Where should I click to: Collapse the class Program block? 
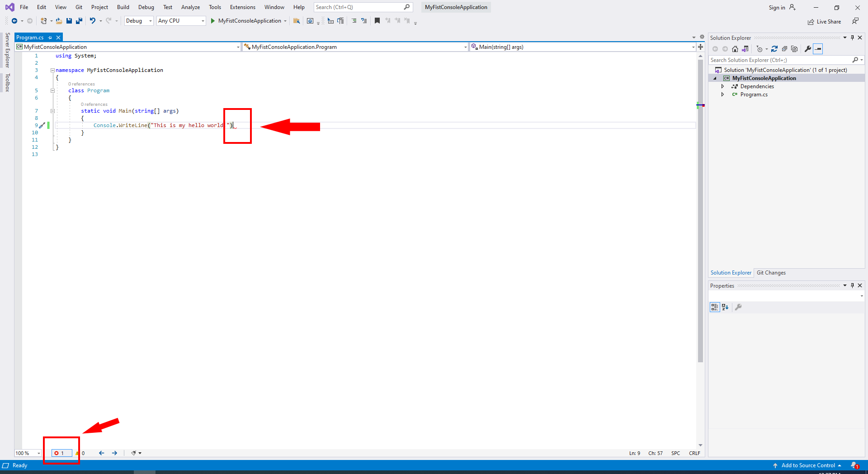pos(52,90)
